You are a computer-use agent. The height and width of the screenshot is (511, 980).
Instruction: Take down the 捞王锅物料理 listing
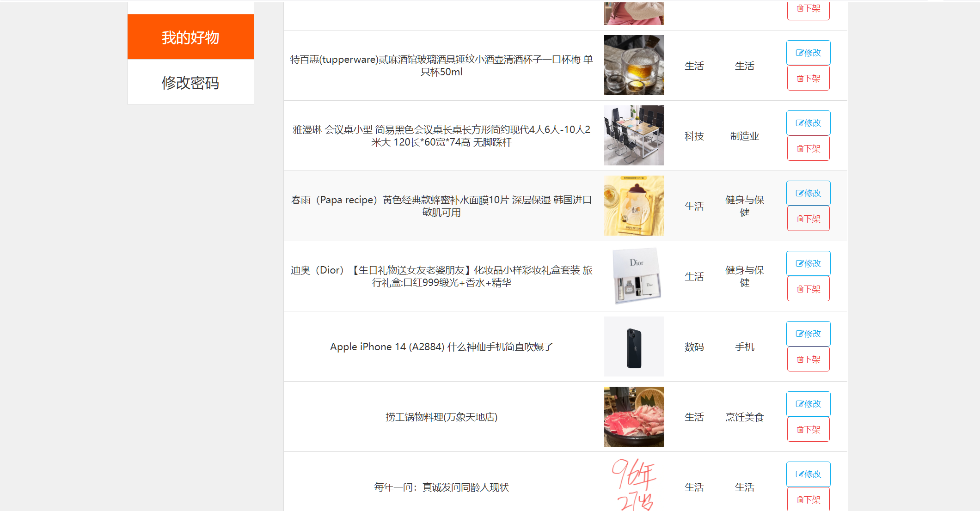click(808, 429)
